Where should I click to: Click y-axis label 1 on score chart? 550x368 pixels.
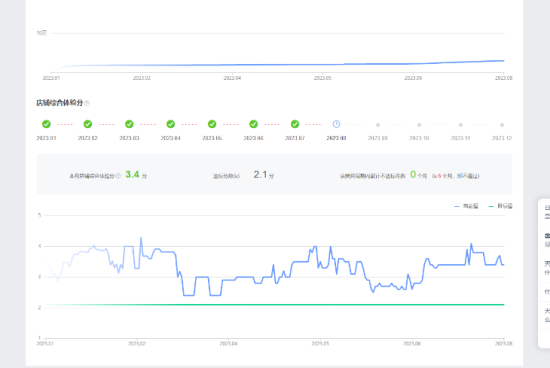pyautogui.click(x=40, y=337)
